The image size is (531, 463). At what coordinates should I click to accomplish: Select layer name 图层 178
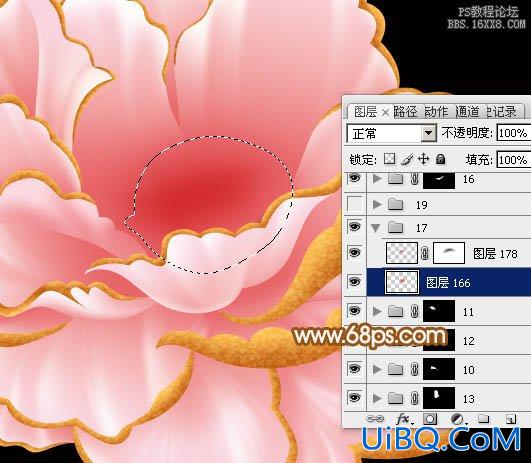pyautogui.click(x=495, y=254)
